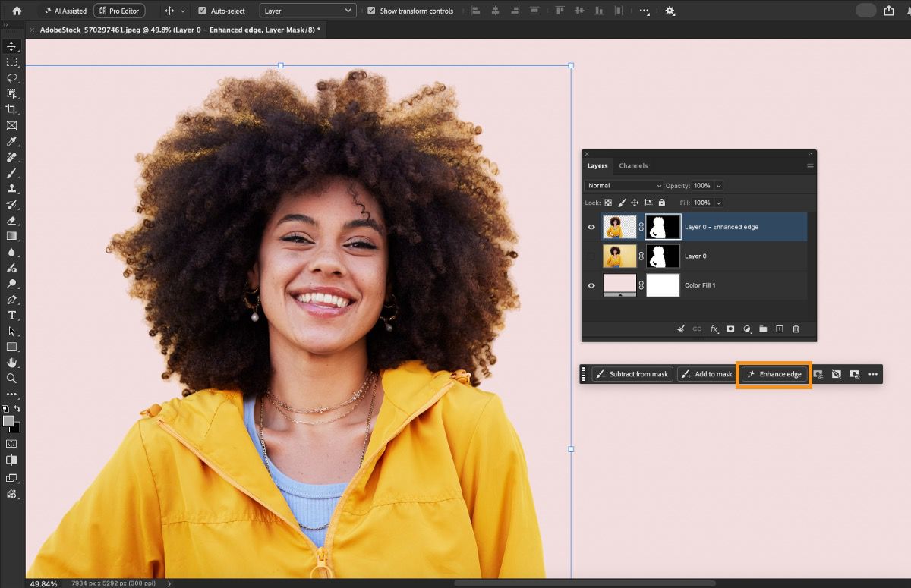911x588 pixels.
Task: Select the History Brush tool
Action: click(11, 205)
